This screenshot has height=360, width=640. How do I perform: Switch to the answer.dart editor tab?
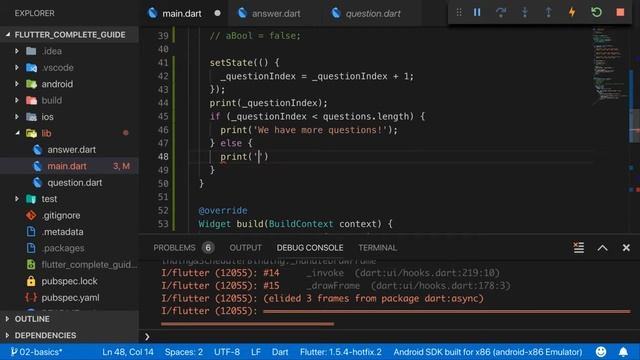[276, 13]
